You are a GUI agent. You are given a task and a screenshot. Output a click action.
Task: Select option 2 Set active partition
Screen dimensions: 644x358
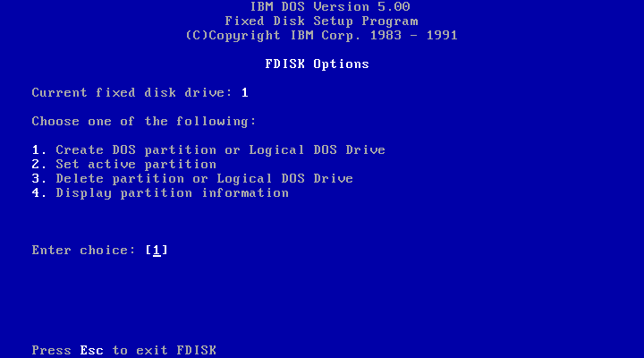(124, 165)
